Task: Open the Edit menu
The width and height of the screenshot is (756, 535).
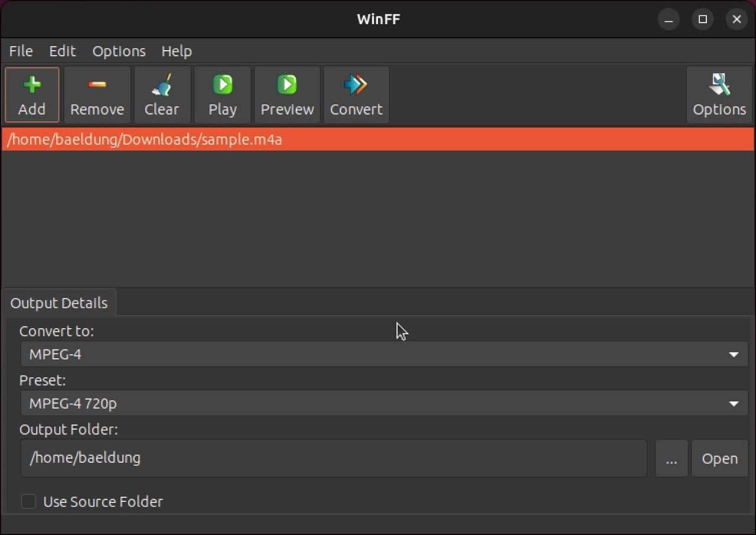Action: coord(63,51)
